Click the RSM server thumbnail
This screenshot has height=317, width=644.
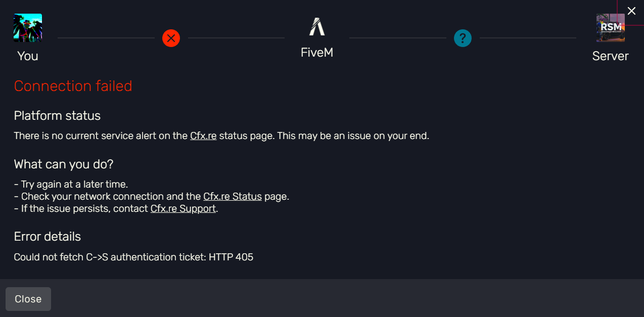[x=610, y=28]
